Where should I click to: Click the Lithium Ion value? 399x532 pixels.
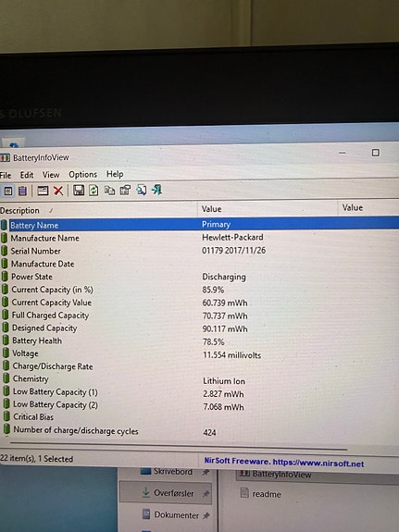point(224,381)
